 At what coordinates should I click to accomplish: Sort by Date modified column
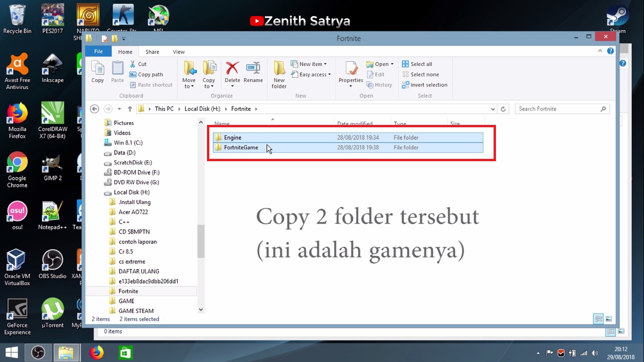tap(355, 123)
